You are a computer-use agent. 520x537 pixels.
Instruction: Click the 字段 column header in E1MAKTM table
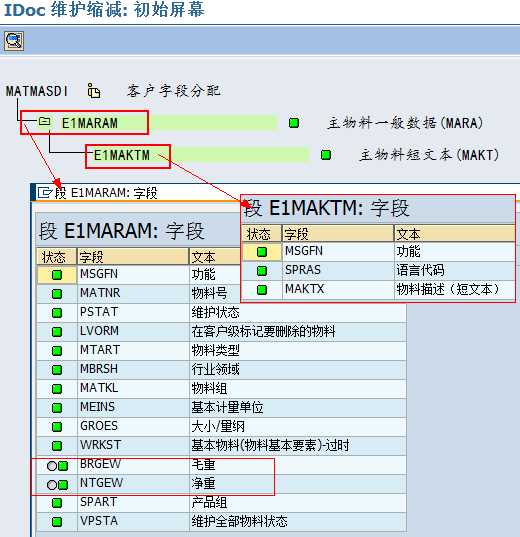click(x=338, y=234)
